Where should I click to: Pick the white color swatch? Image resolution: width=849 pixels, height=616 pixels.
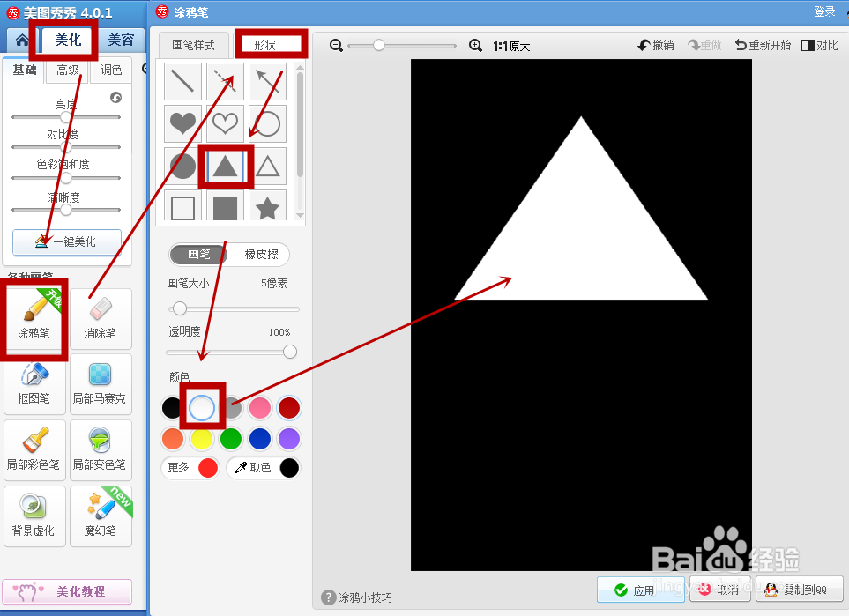pos(201,408)
